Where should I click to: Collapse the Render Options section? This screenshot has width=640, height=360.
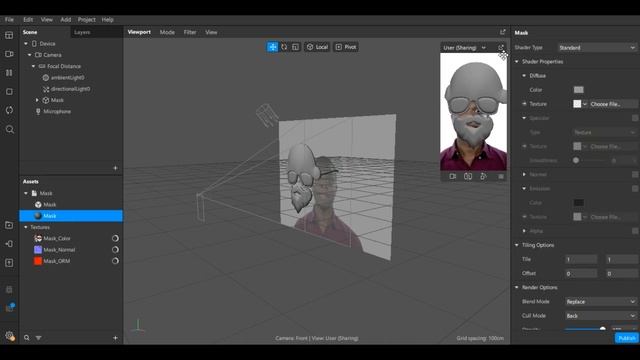click(517, 288)
